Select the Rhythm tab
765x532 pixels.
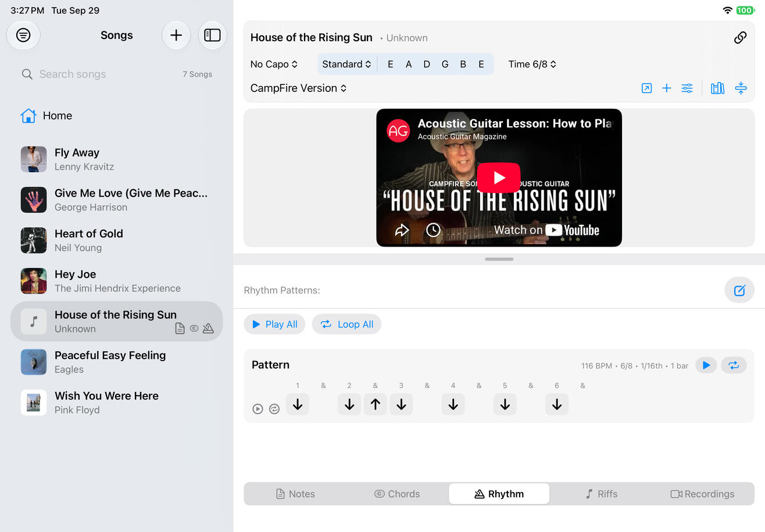499,494
